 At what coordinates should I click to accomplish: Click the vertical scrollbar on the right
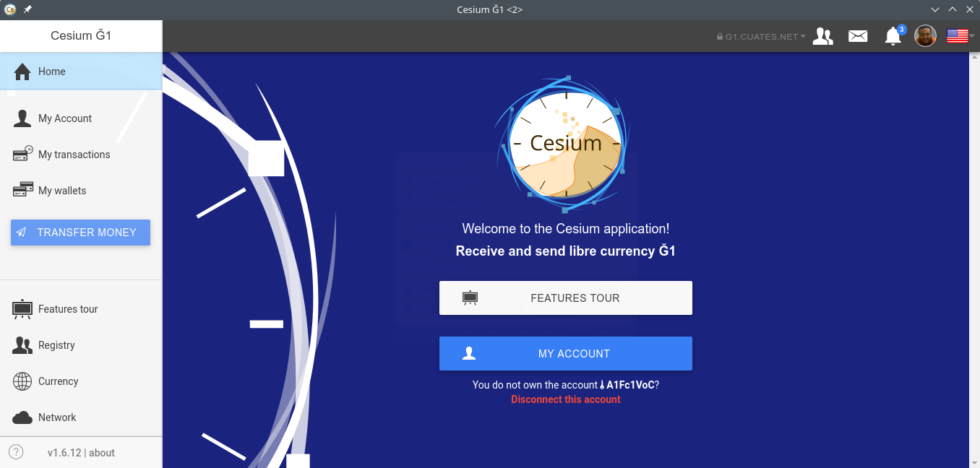[974, 260]
